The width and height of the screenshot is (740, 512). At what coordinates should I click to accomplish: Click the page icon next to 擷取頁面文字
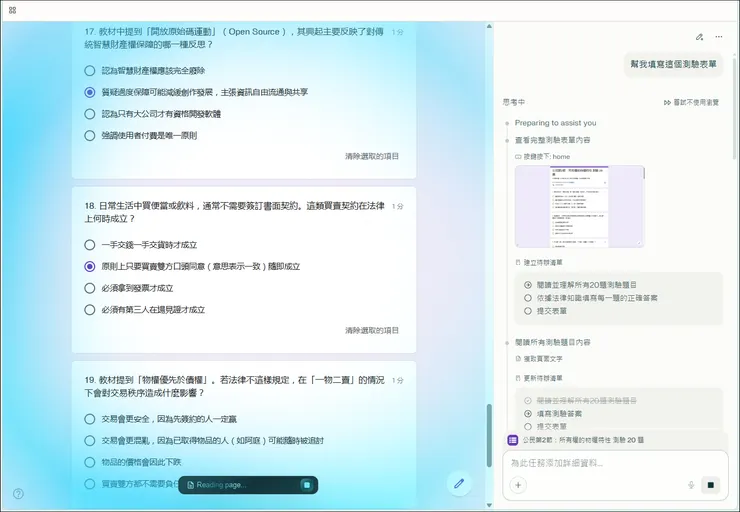coord(518,359)
